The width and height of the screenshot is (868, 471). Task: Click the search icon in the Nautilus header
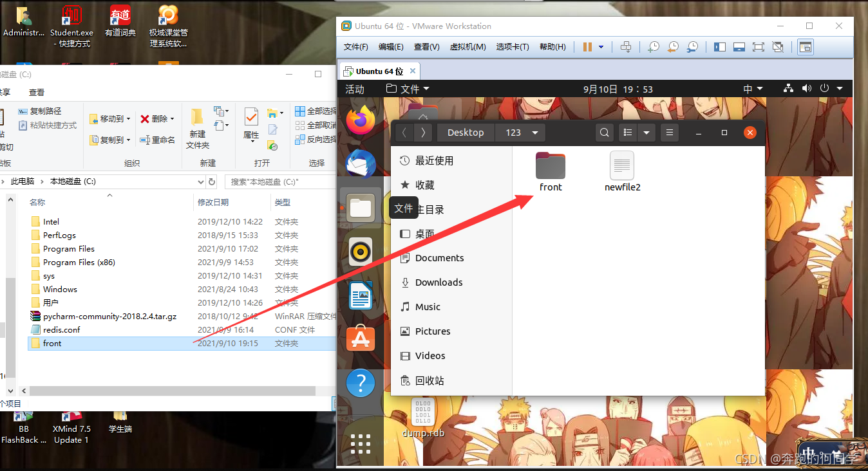pos(604,133)
